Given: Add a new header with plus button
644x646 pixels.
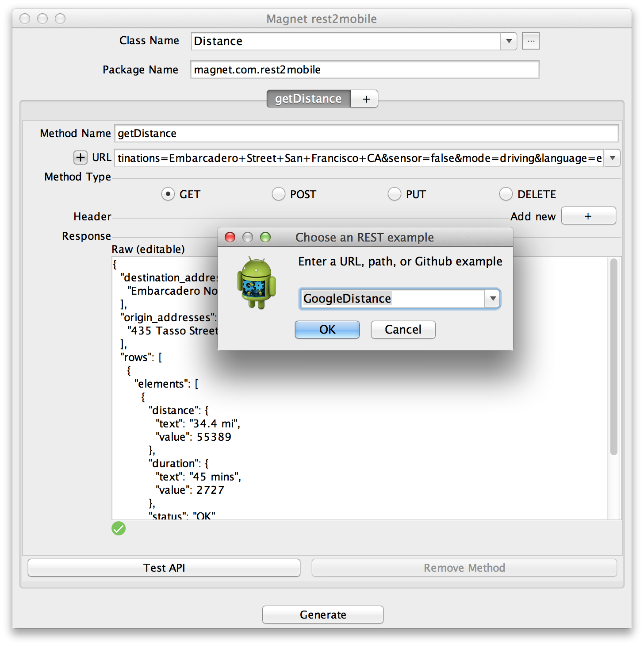Looking at the screenshot, I should tap(588, 216).
